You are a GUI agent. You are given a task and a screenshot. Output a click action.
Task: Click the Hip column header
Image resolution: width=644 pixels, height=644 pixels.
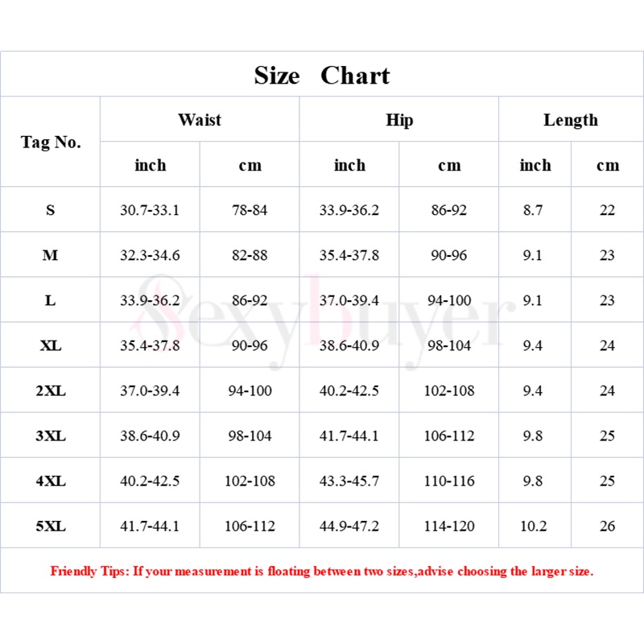[399, 120]
